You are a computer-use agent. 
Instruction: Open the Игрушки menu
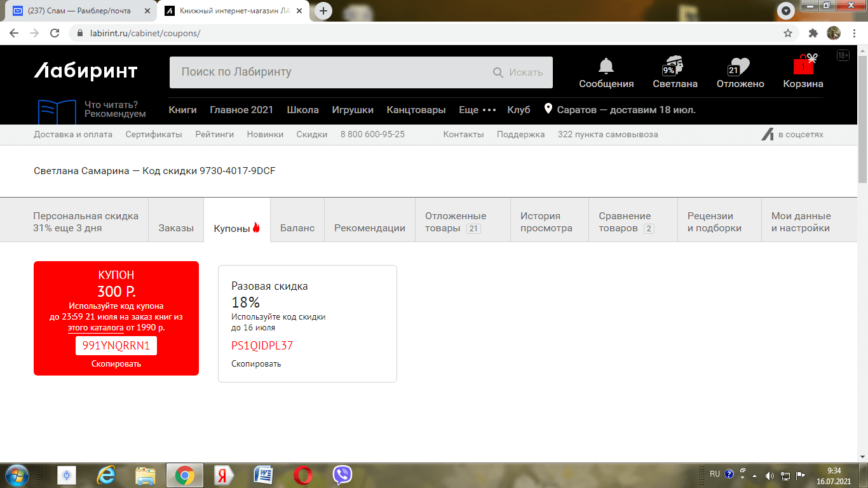point(353,109)
